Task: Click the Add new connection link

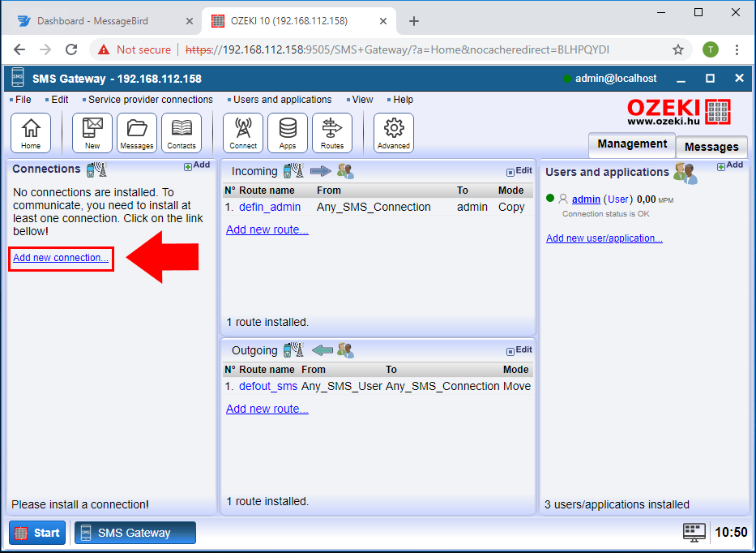Action: [x=61, y=258]
